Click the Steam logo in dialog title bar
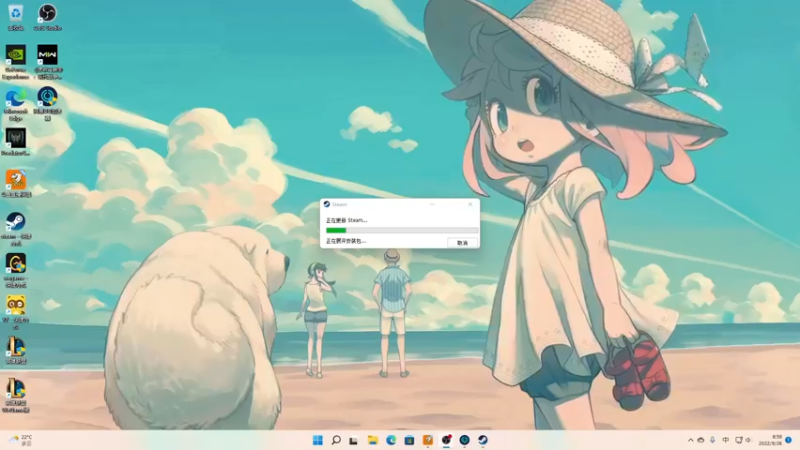Screen dimensions: 800x450 327,204
